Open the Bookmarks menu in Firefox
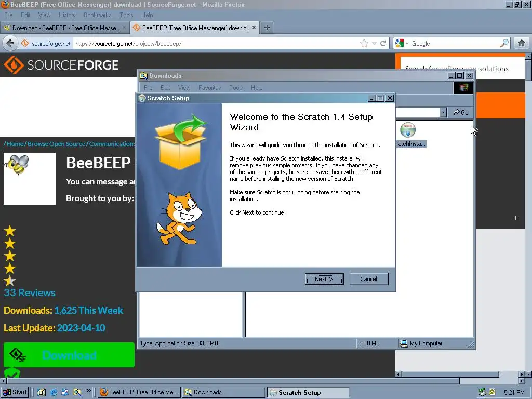 point(97,15)
